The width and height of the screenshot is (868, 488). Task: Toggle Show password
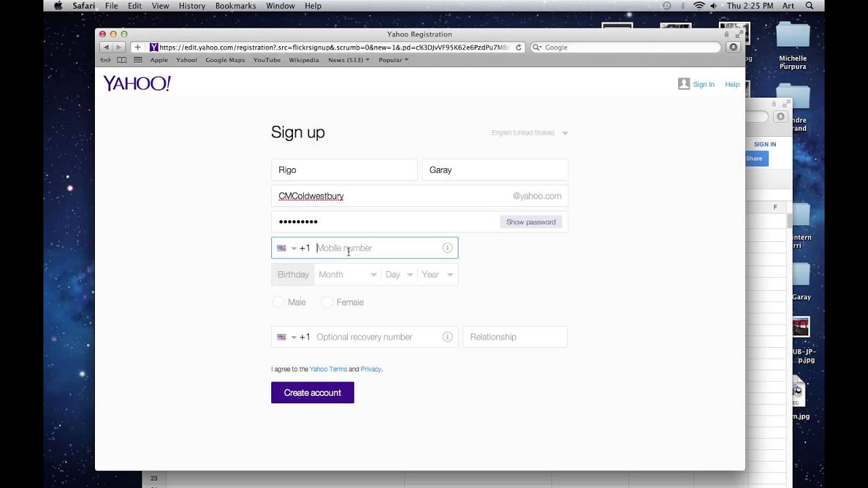(531, 222)
